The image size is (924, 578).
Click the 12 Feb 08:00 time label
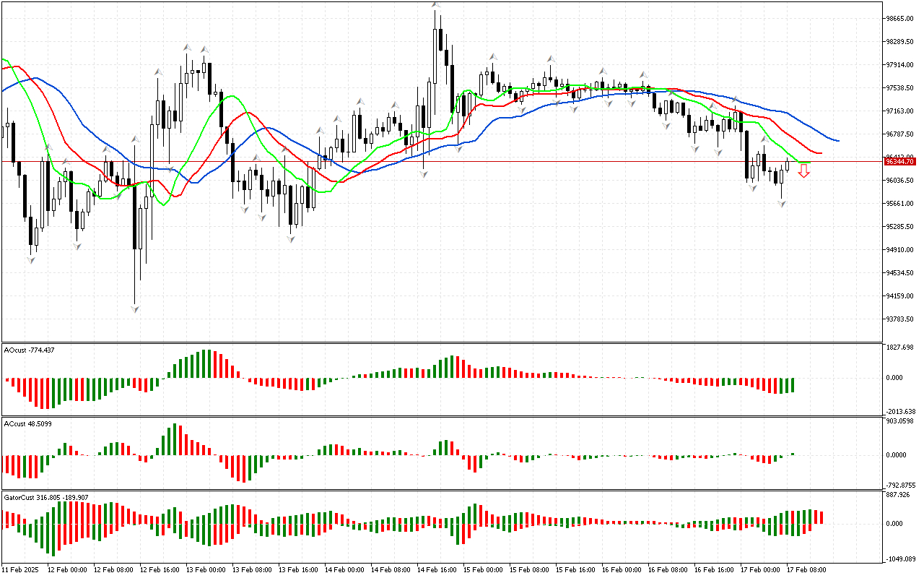113,570
